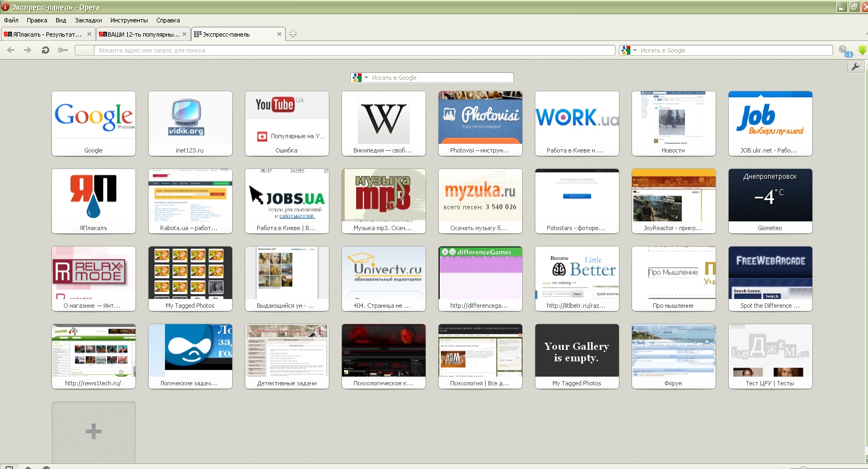
Task: Open the Детективные задачи speed dial tile
Action: click(x=287, y=356)
